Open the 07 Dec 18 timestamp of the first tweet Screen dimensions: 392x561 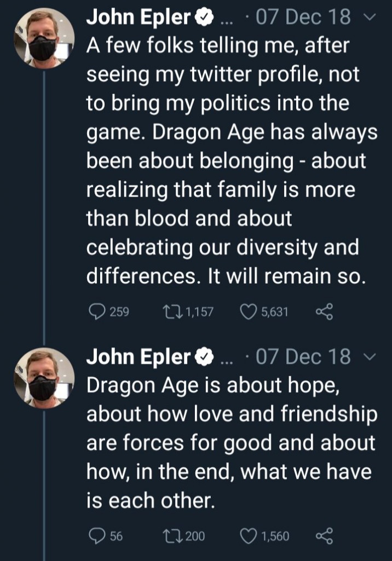pos(302,18)
